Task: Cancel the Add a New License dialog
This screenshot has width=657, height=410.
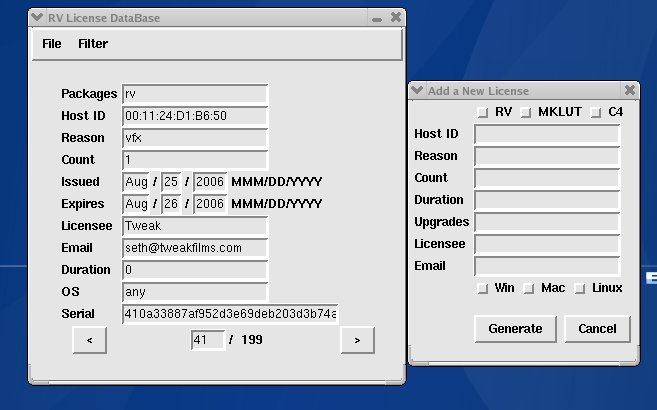Action: click(x=597, y=328)
